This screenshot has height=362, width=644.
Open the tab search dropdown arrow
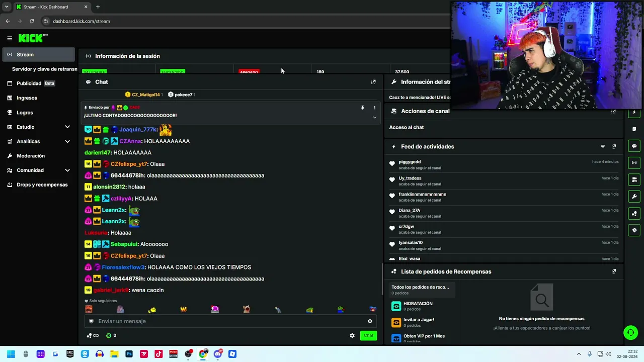(7, 7)
